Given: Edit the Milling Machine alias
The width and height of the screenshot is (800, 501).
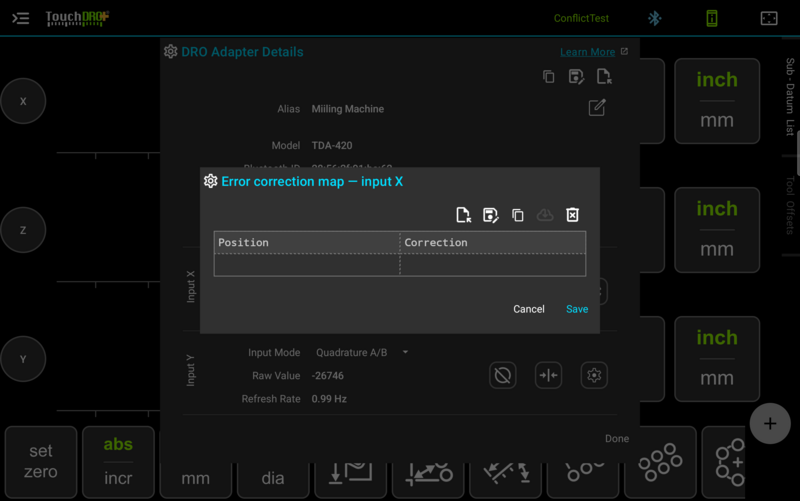Looking at the screenshot, I should 596,108.
